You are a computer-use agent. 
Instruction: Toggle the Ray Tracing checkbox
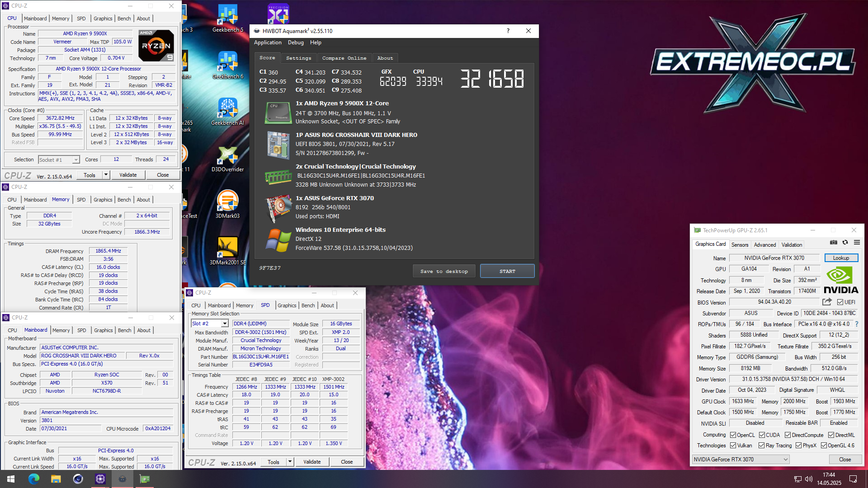click(x=761, y=446)
